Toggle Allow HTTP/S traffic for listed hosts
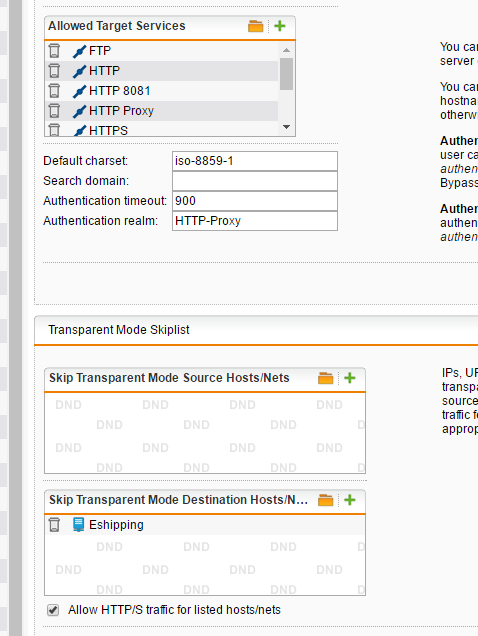The height and width of the screenshot is (636, 478). coord(53,610)
